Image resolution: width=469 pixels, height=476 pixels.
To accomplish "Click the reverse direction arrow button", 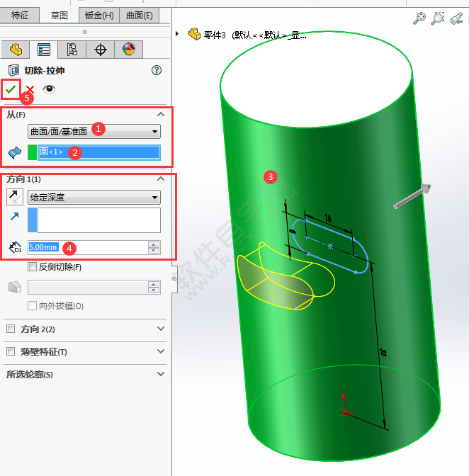I will tap(15, 197).
